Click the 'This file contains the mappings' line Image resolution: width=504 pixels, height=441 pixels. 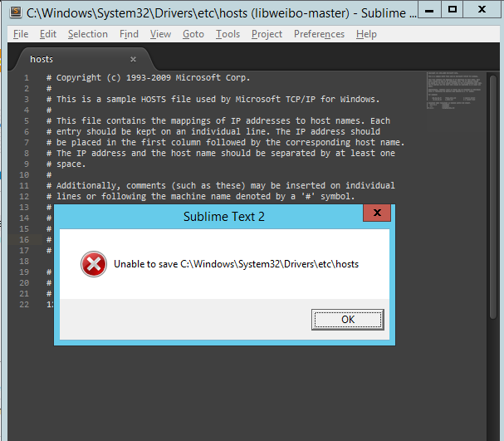coord(218,121)
